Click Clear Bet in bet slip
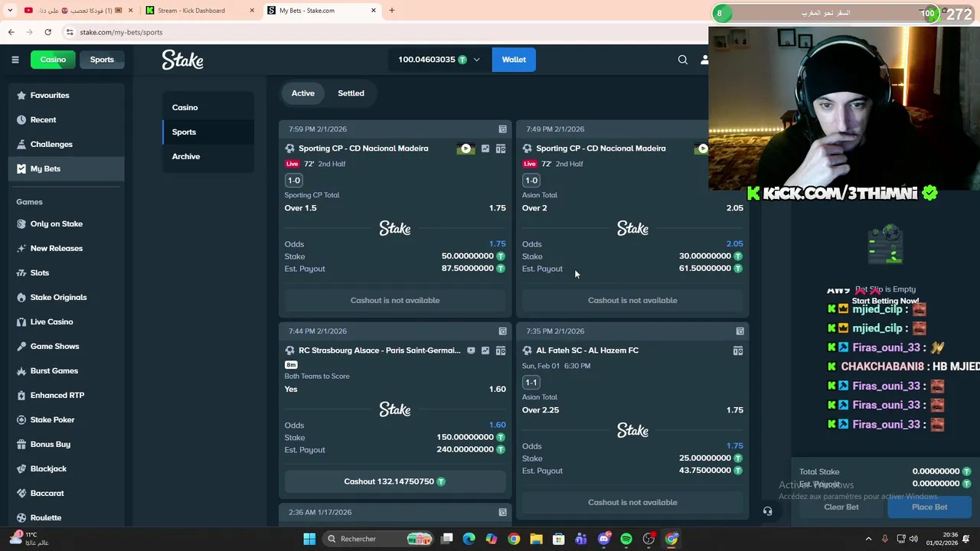Viewport: 980px width, 551px height. 841,507
